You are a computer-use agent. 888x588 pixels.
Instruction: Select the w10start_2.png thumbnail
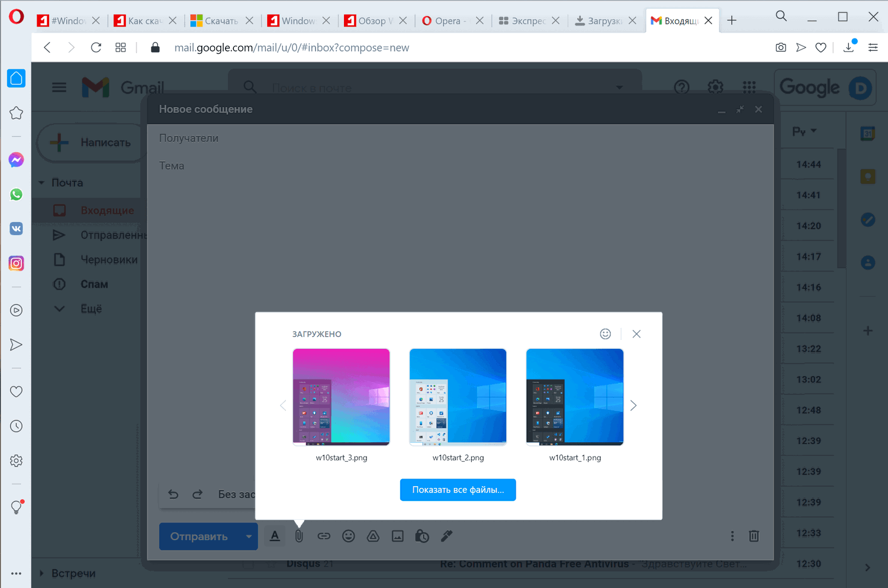tap(458, 397)
